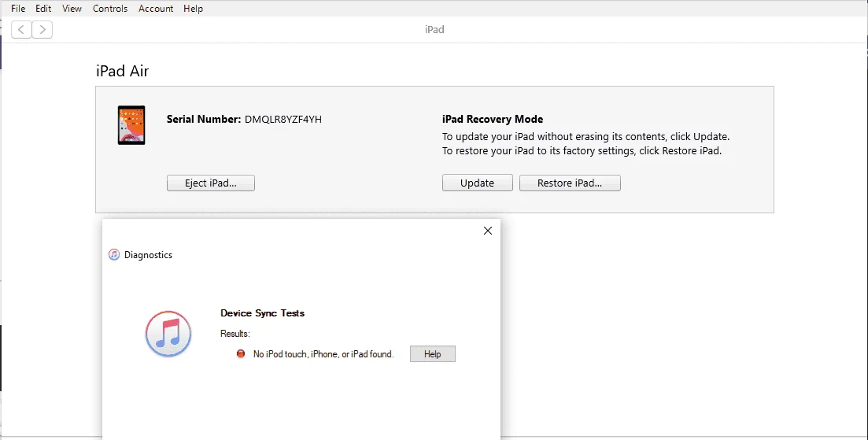The width and height of the screenshot is (868, 440).
Task: Open the File menu
Action: coord(18,9)
